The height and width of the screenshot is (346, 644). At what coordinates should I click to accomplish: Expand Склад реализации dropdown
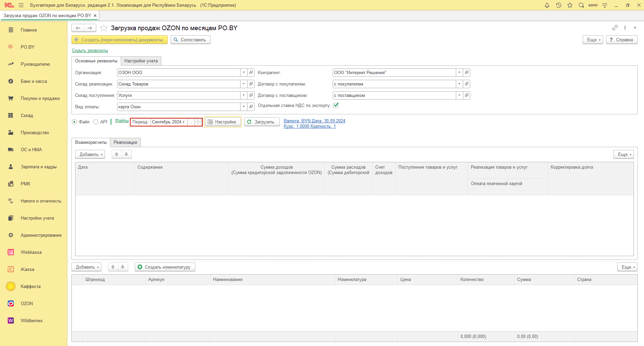244,84
